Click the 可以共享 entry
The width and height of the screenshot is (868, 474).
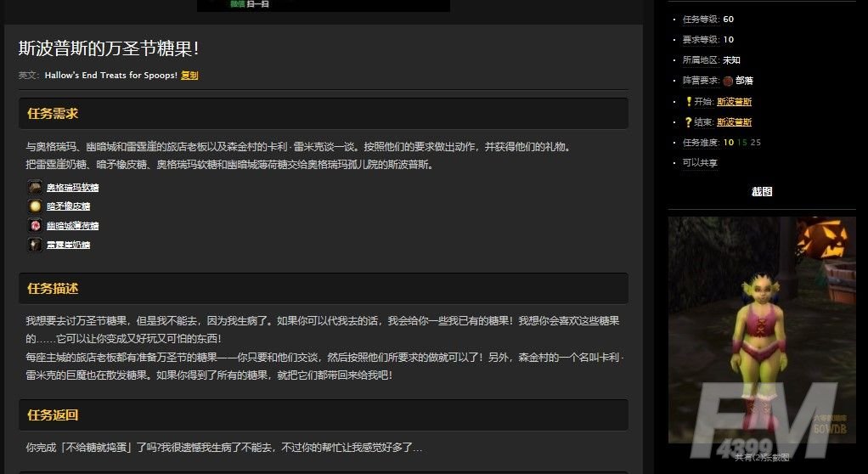(700, 163)
